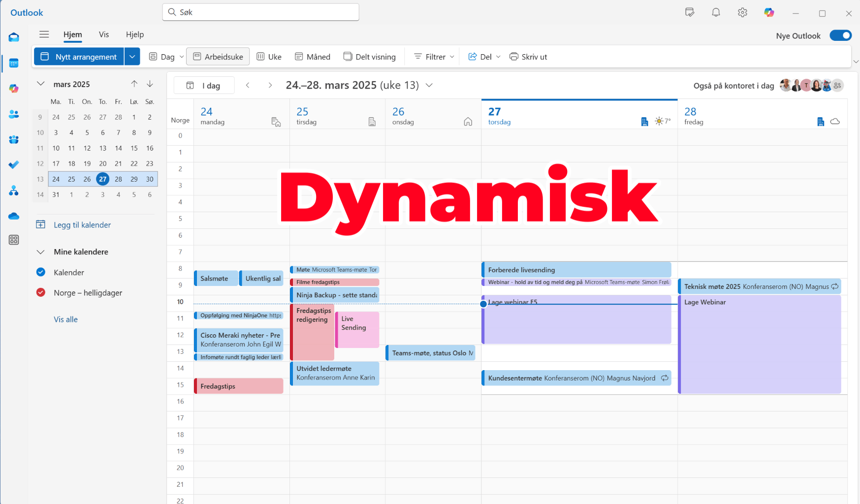Collapse the Mine kalendere section
The width and height of the screenshot is (860, 504).
click(40, 252)
